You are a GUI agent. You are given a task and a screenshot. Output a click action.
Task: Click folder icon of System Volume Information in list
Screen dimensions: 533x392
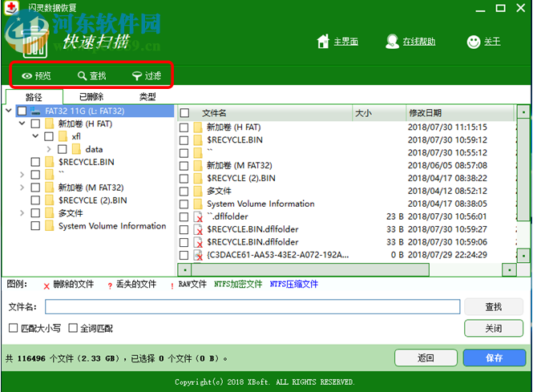pos(198,204)
